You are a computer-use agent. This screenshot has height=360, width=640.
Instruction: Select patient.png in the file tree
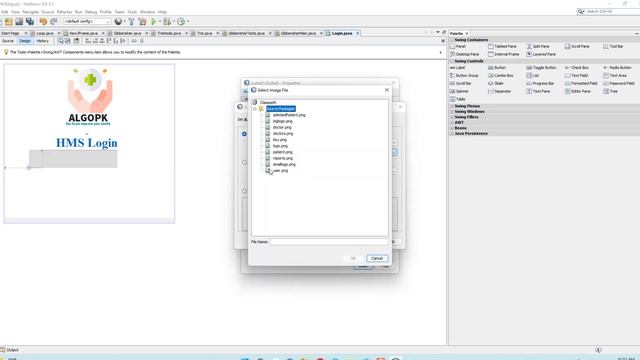[282, 152]
